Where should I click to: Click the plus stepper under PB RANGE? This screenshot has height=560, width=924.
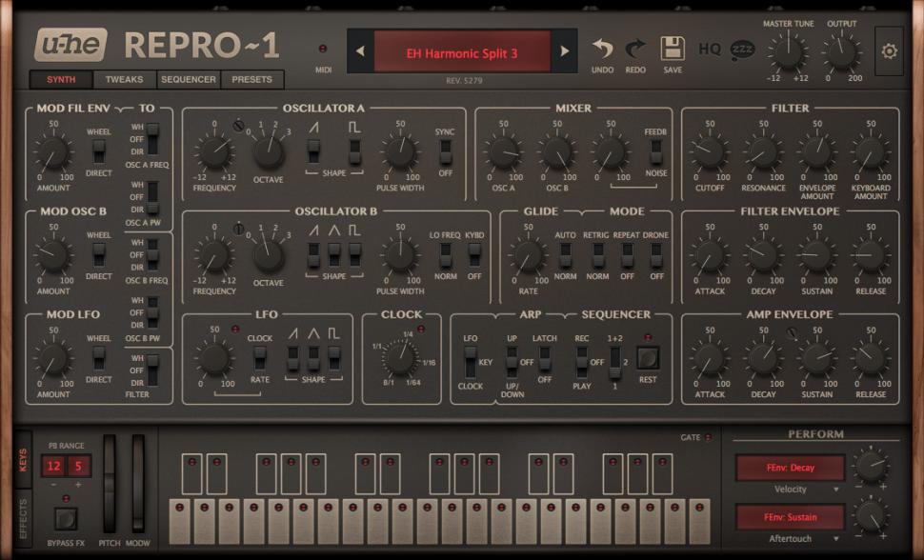point(77,483)
